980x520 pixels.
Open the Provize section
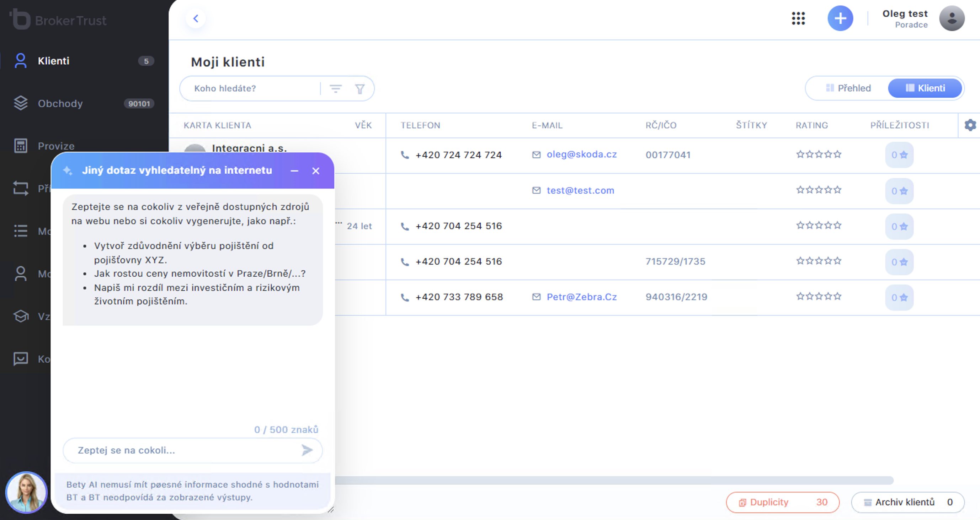click(56, 146)
